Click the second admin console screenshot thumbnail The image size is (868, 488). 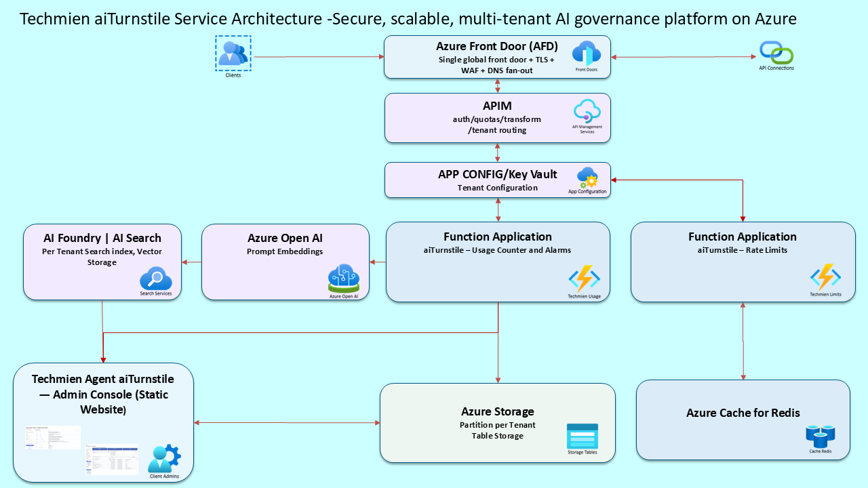coord(112,459)
